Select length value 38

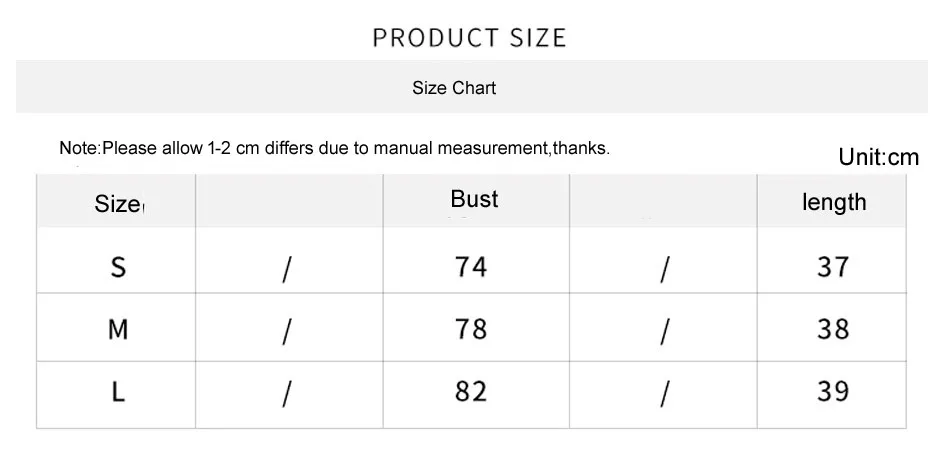coord(833,329)
